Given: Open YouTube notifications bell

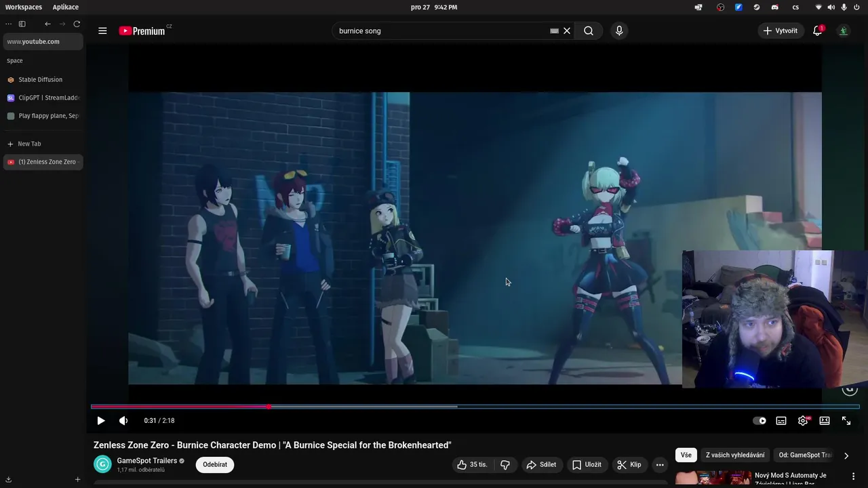Looking at the screenshot, I should 818,30.
